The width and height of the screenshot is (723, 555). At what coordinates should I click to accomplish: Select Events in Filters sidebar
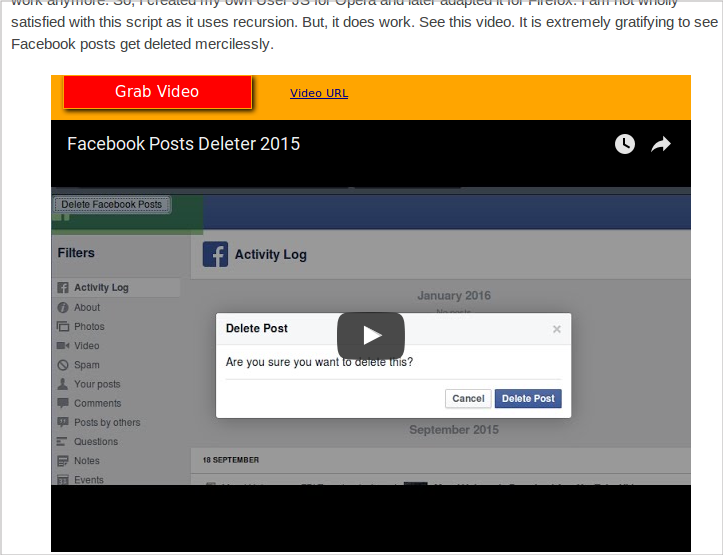(x=89, y=479)
